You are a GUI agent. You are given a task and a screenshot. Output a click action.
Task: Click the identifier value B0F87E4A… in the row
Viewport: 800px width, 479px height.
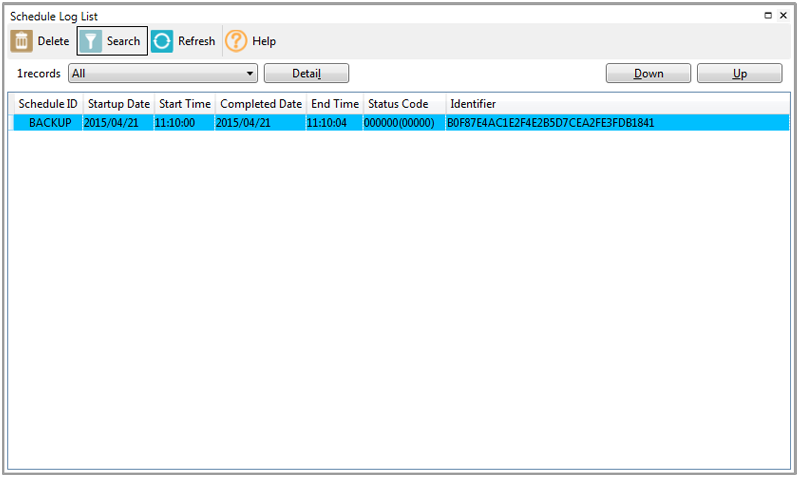(550, 122)
